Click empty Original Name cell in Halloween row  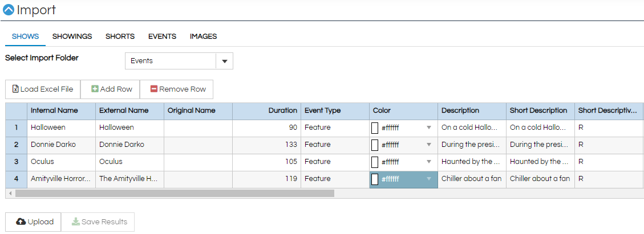coord(199,128)
